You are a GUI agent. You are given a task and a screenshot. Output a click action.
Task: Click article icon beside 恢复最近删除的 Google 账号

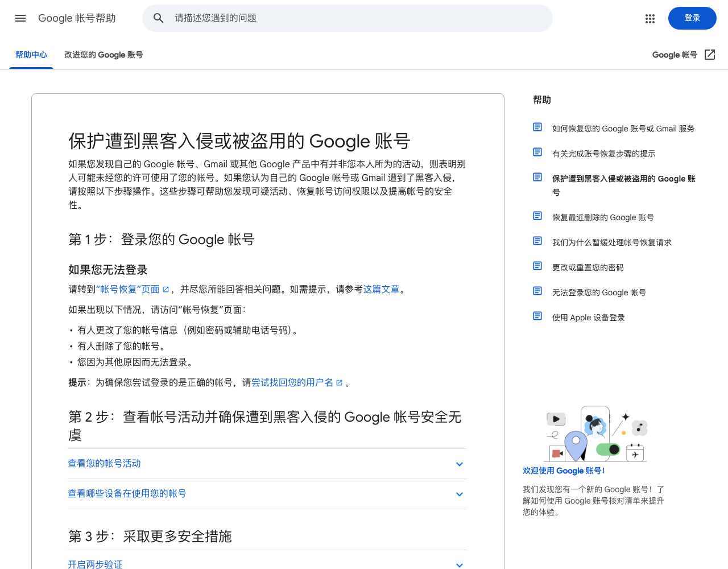pyautogui.click(x=537, y=216)
